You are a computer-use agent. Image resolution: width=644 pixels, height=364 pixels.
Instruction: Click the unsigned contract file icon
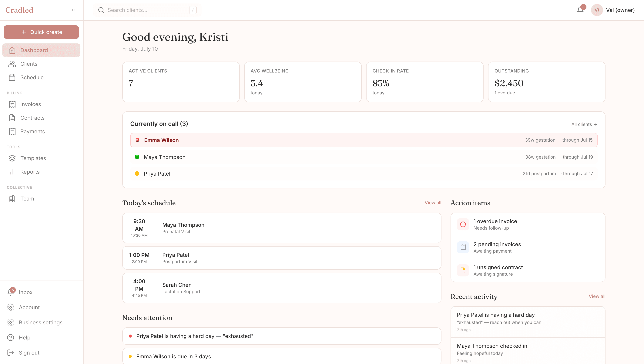pos(463,270)
